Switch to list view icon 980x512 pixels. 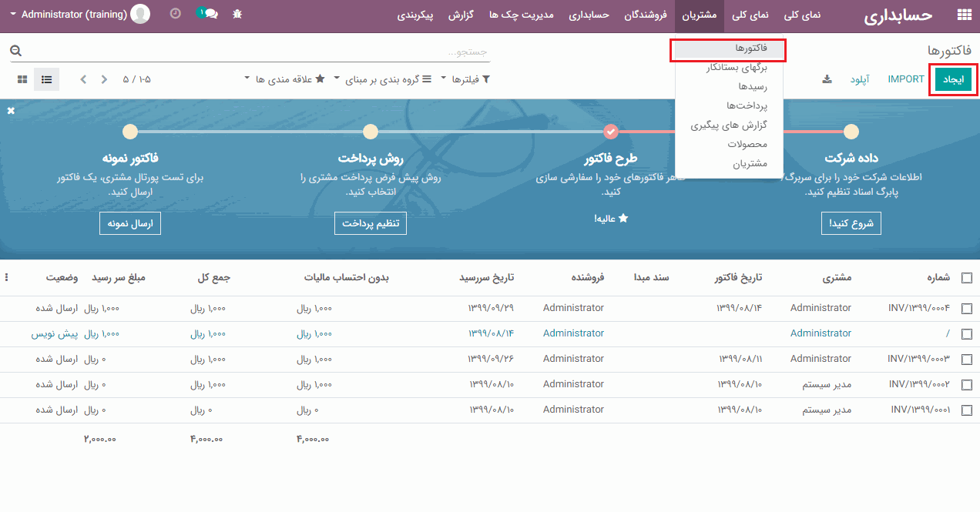[47, 79]
